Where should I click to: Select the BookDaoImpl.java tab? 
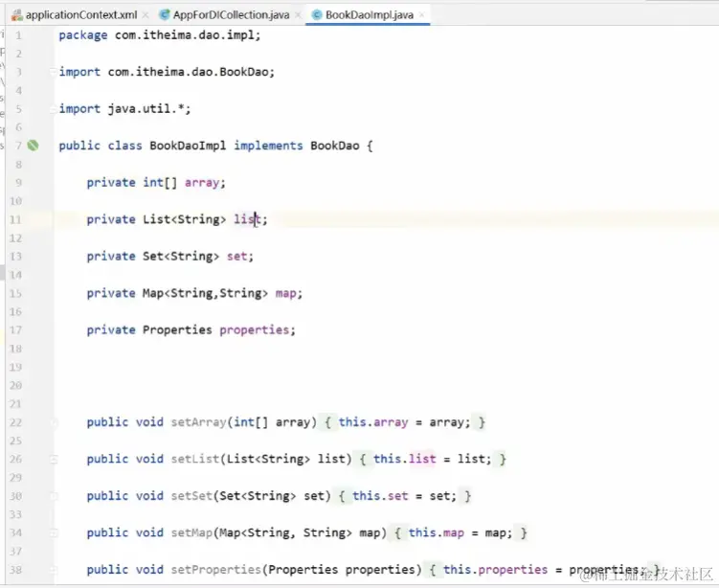pos(370,14)
